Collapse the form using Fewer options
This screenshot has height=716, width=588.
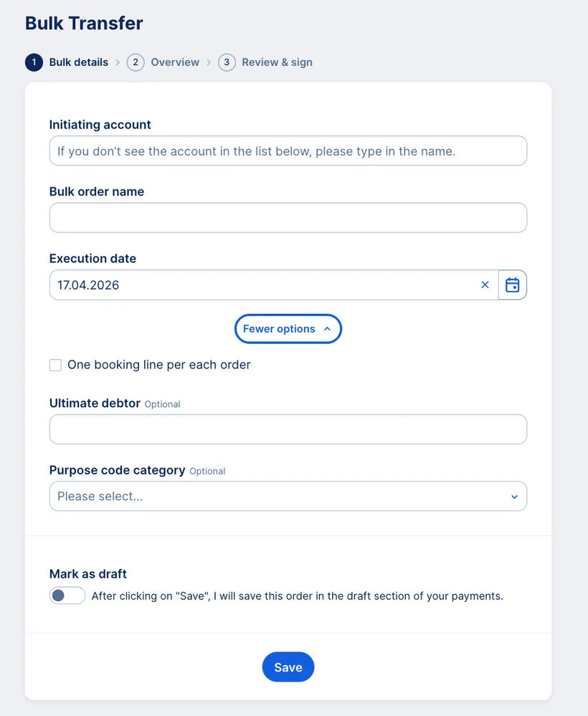(288, 329)
